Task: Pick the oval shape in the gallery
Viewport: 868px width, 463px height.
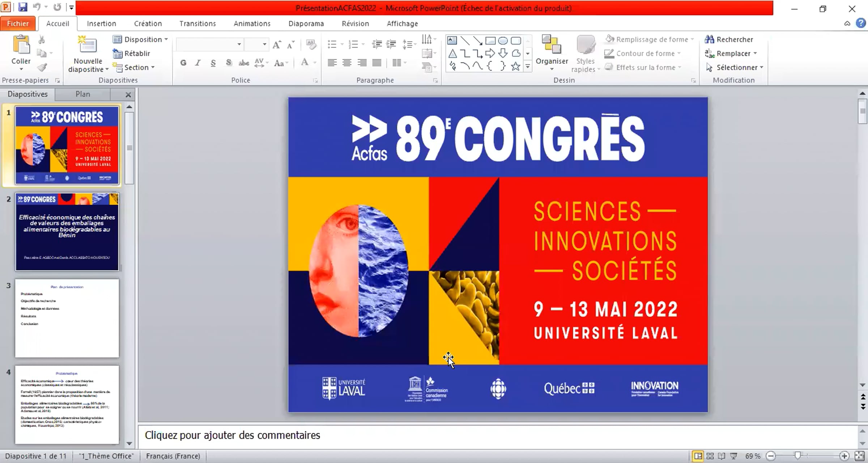Action: (503, 41)
